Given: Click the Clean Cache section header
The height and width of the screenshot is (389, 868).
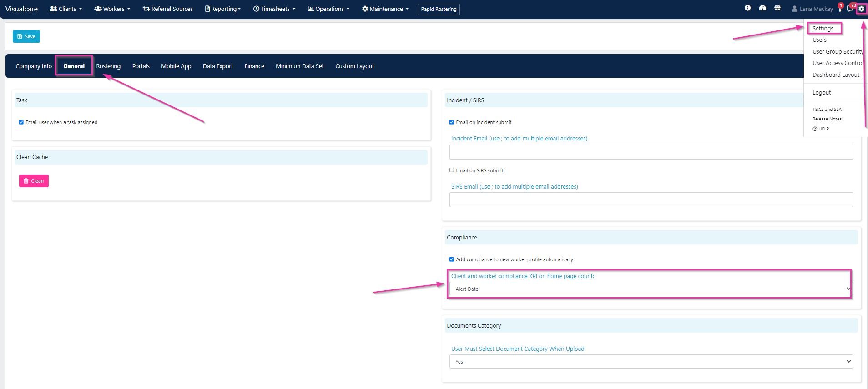Looking at the screenshot, I should 221,157.
